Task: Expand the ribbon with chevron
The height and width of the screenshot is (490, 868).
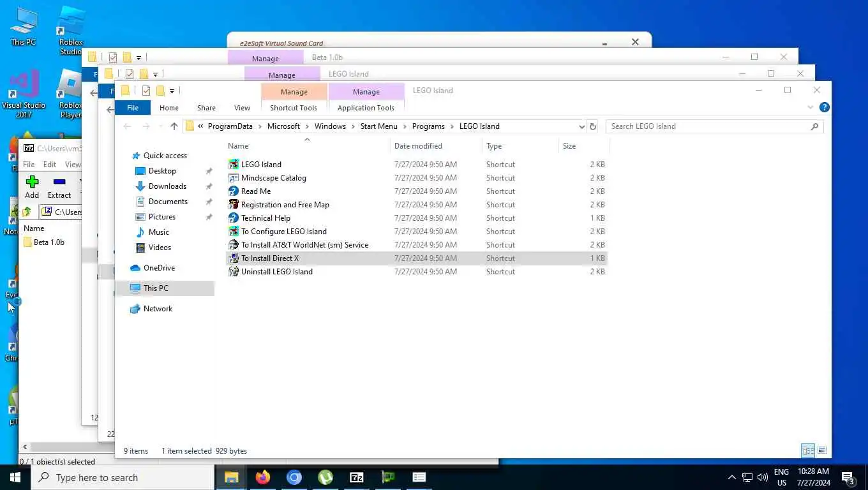Action: click(811, 108)
